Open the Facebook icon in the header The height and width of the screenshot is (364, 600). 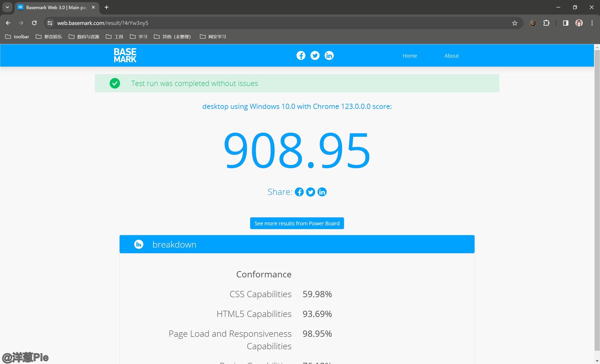tap(301, 56)
